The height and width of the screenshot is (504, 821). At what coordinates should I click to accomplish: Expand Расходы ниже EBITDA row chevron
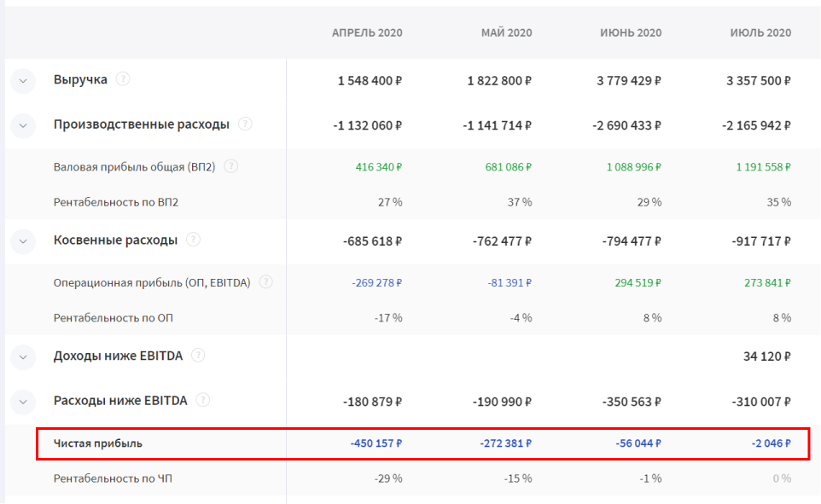tap(23, 402)
